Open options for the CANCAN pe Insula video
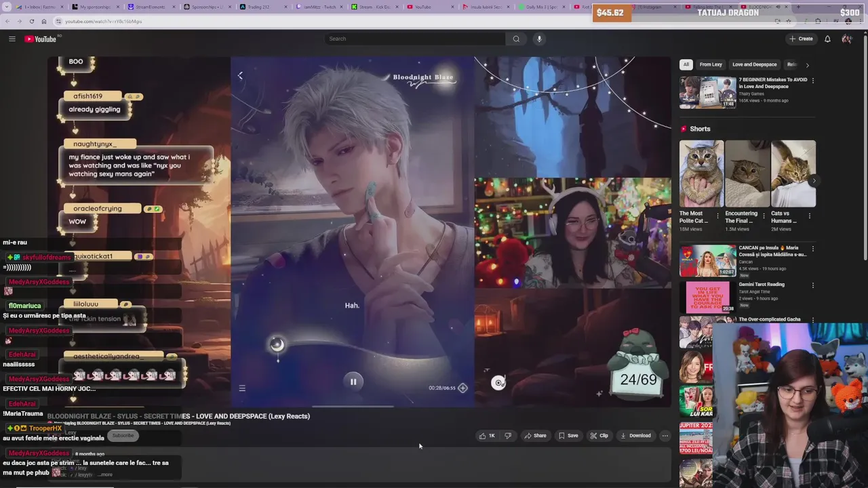 point(812,249)
